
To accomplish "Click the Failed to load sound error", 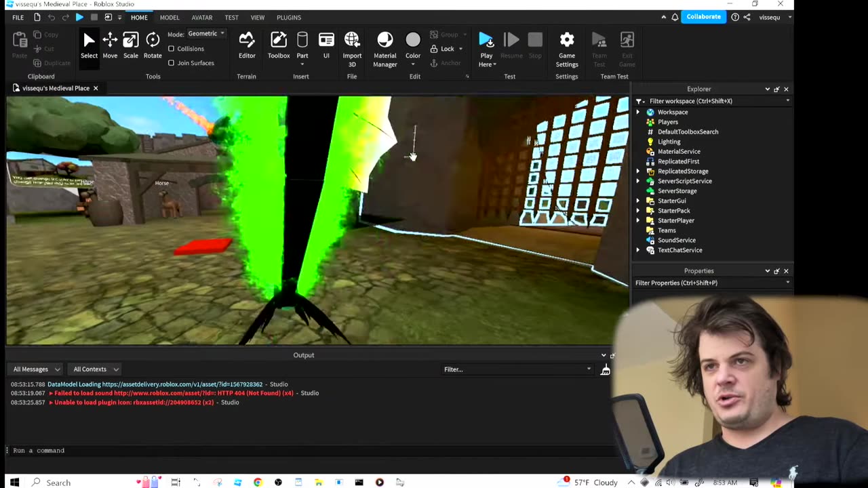I will point(174,393).
